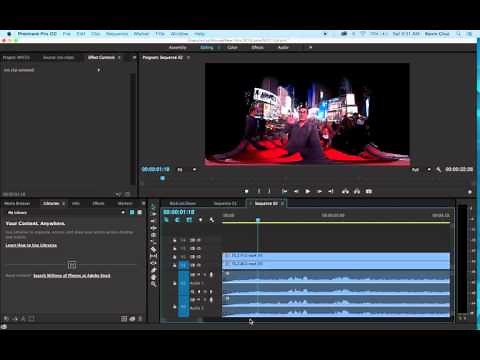
Task: Add a marker from the timeline header
Action: pyautogui.click(x=200, y=220)
